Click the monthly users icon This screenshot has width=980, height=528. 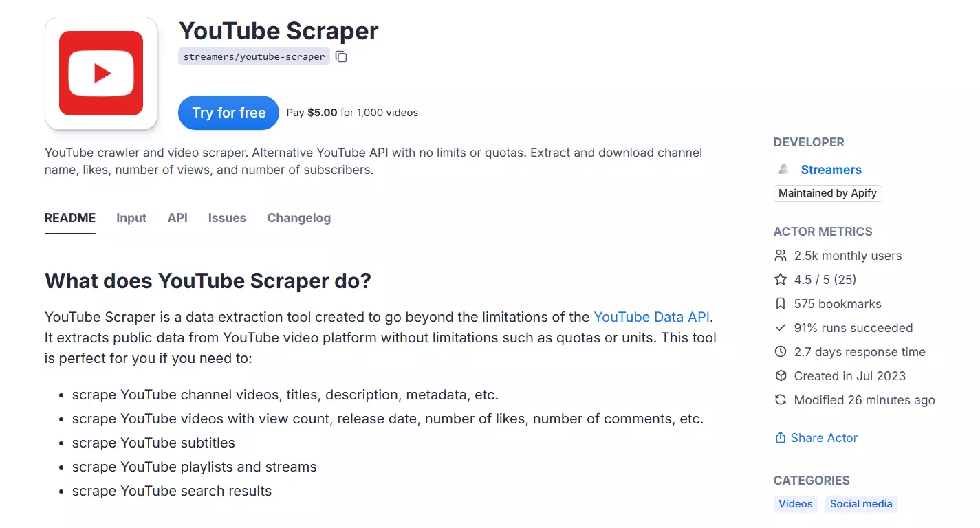point(780,255)
